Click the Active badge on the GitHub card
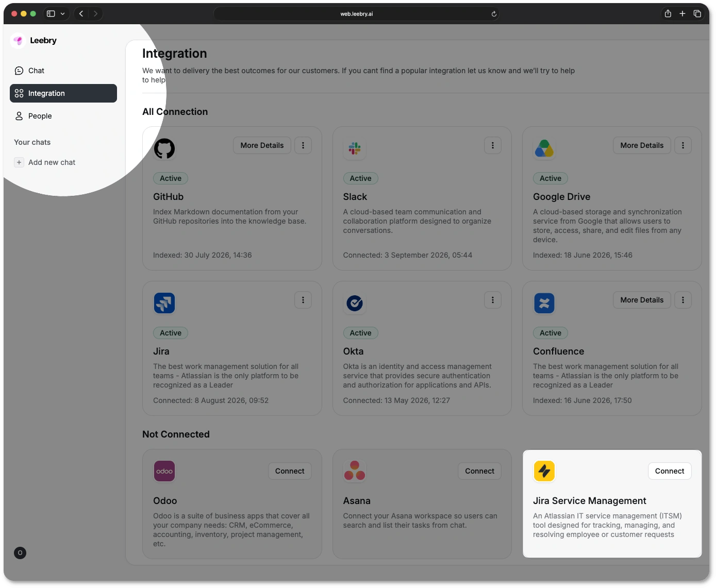The height and width of the screenshot is (588, 716). 171,178
